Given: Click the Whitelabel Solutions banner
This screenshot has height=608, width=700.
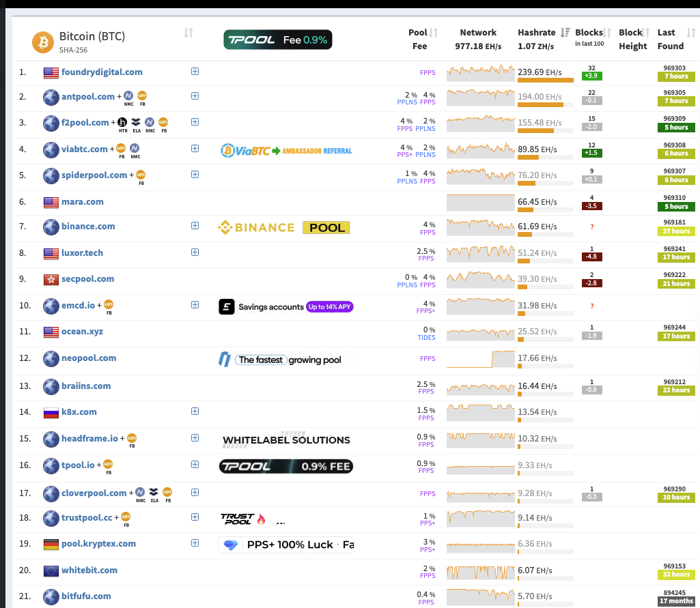Looking at the screenshot, I should (x=286, y=440).
